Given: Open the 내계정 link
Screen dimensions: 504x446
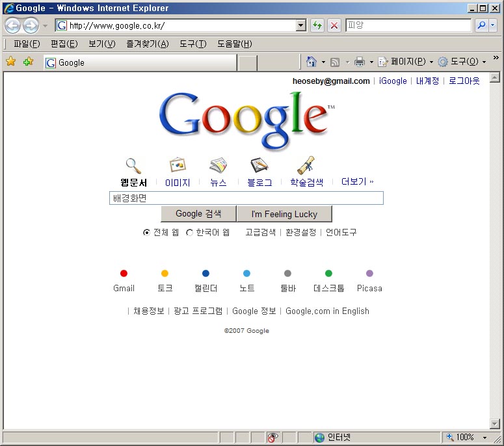Looking at the screenshot, I should [x=427, y=81].
